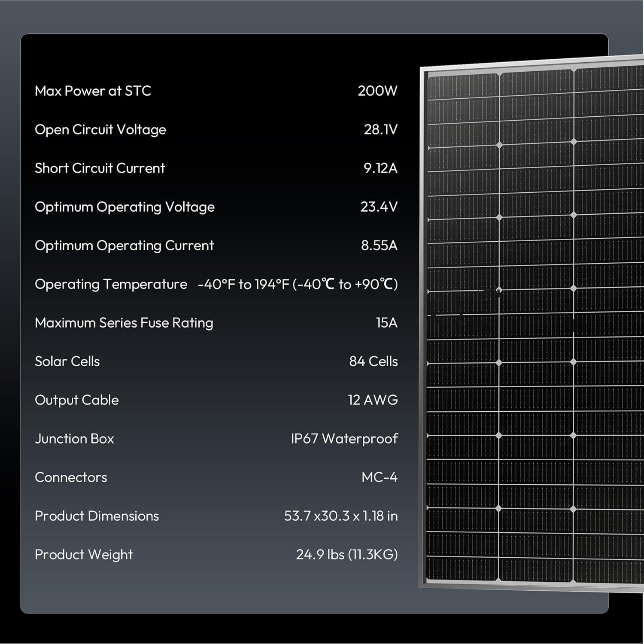Screen dimensions: 644x644
Task: Click the 24.9 lbs (11.3KG) weight value
Action: pos(347,555)
